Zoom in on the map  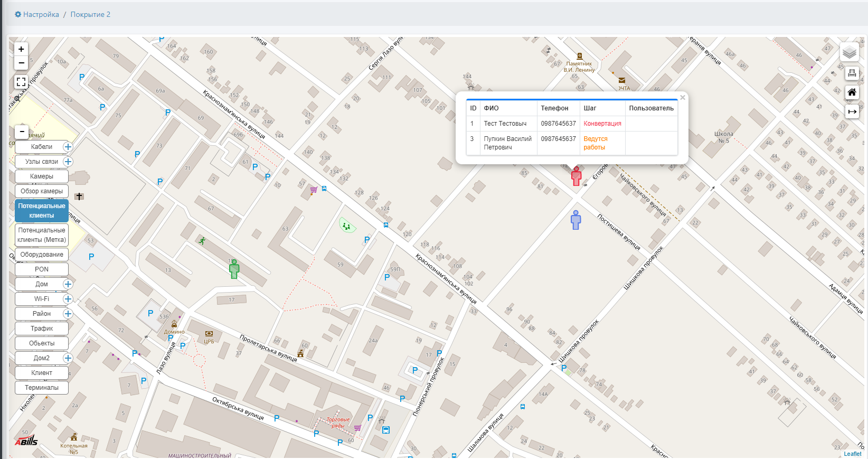tap(21, 49)
